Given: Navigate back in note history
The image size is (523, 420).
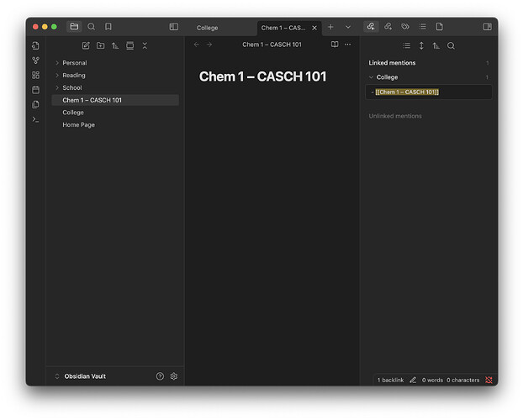Looking at the screenshot, I should [197, 45].
